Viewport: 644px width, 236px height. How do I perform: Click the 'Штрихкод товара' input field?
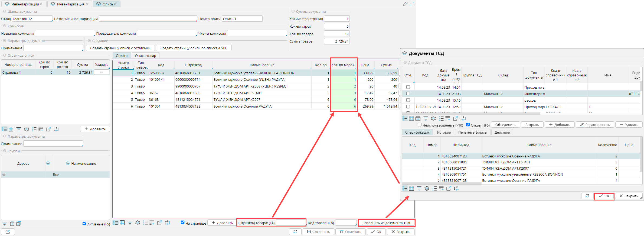pos(290,223)
